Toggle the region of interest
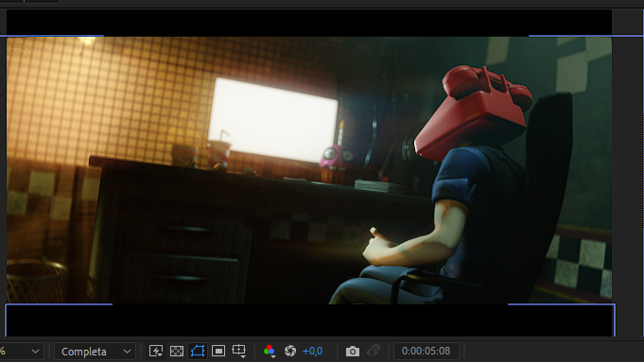 (218, 351)
